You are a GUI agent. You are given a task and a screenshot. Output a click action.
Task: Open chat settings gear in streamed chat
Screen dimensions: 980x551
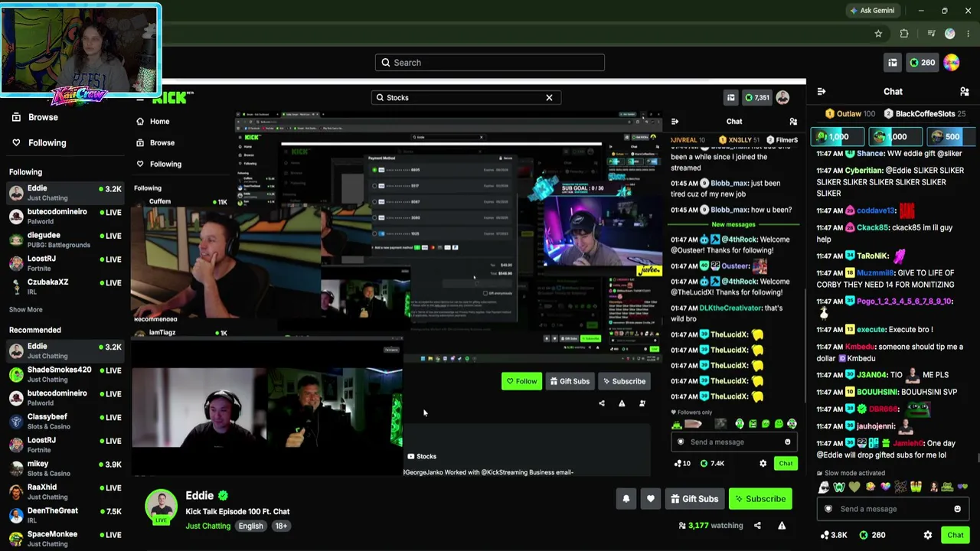pos(763,463)
